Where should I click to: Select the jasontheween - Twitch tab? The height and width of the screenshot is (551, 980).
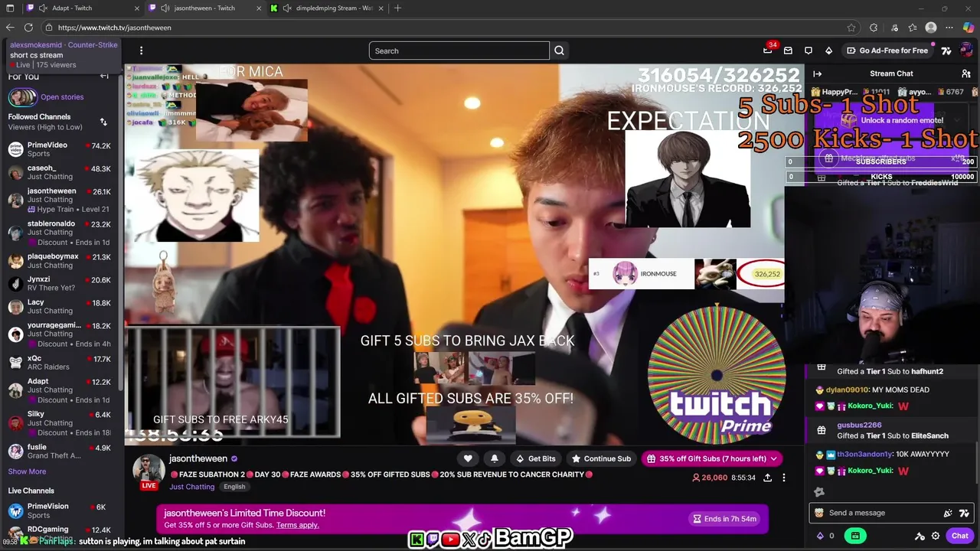point(204,8)
